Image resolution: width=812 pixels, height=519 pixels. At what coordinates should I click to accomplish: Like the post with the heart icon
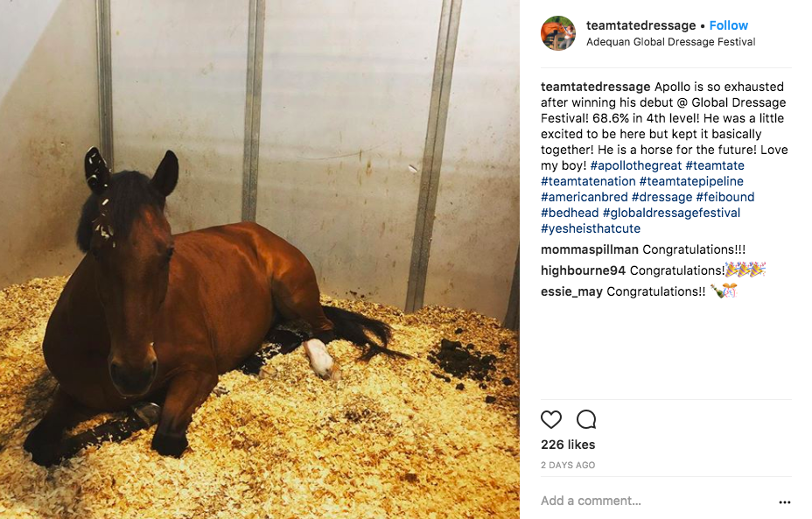[x=551, y=419]
